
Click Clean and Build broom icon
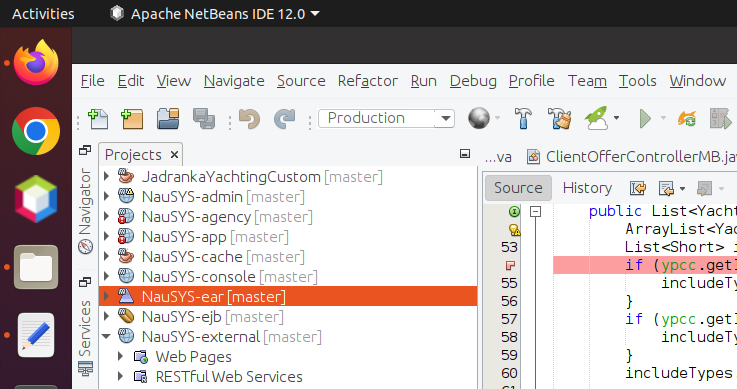pos(559,118)
